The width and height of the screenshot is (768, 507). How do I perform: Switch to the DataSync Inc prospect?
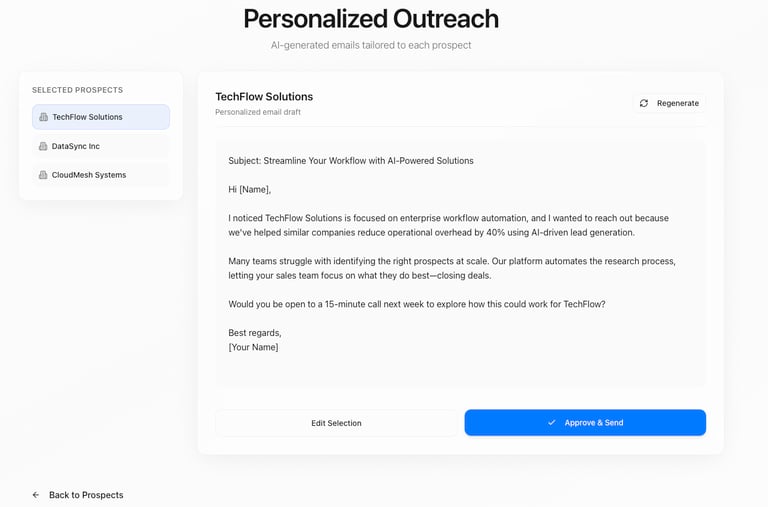(x=100, y=146)
